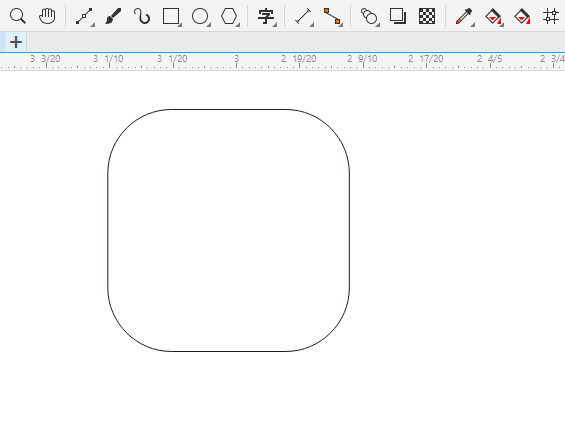
Task: Select the Smart Fill tool
Action: pos(522,16)
